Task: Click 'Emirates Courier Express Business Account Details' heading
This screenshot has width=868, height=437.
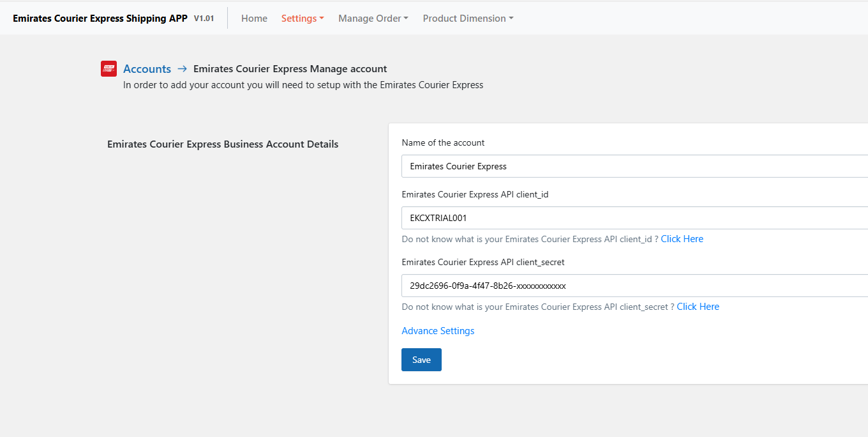Action: point(223,144)
